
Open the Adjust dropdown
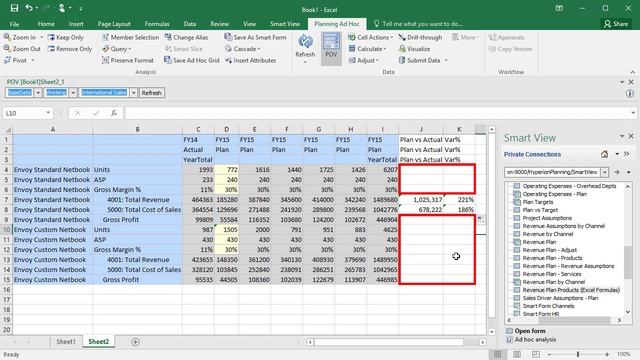coord(363,60)
